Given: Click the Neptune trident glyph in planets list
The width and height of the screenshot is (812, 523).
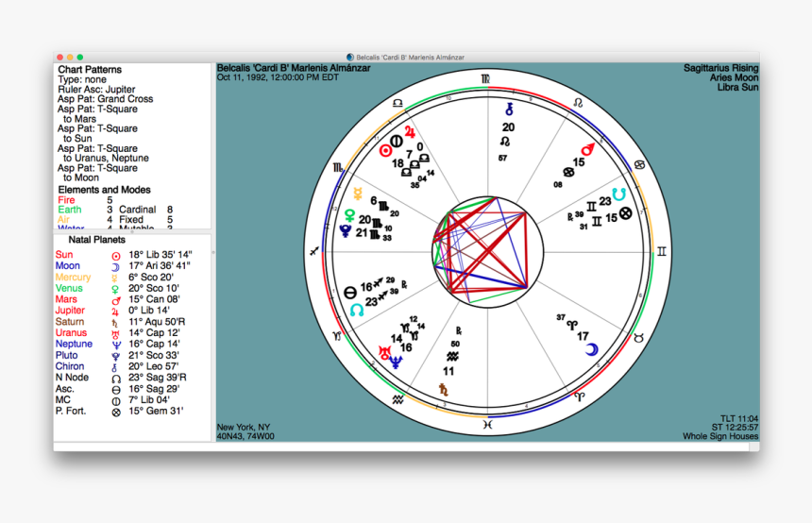Looking at the screenshot, I should point(116,345).
